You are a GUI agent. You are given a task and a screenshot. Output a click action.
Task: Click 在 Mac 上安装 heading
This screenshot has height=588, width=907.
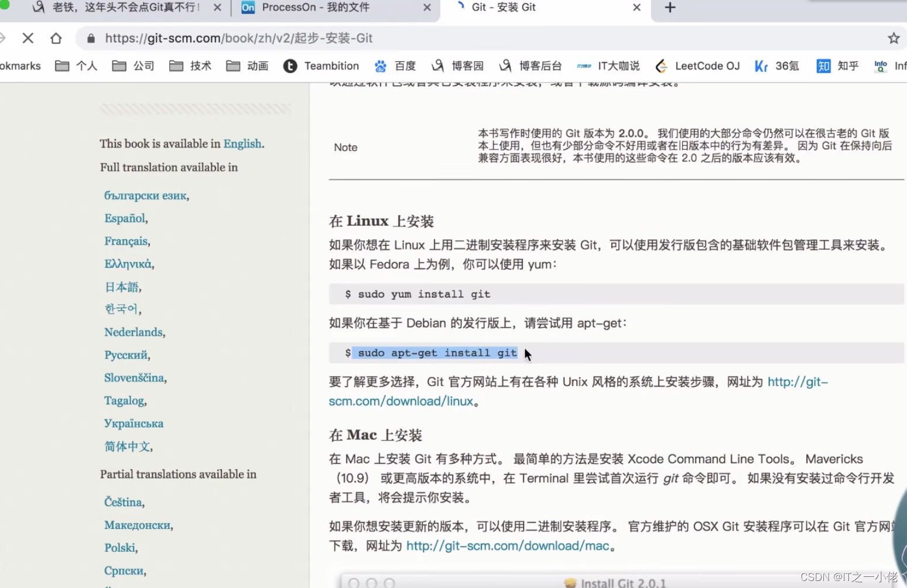375,435
